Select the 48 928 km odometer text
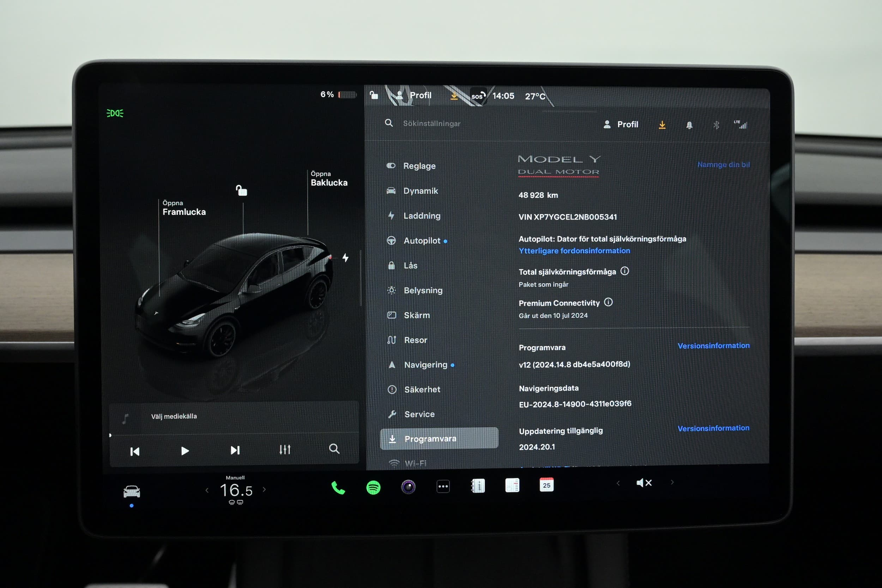The image size is (882, 588). coord(538,195)
